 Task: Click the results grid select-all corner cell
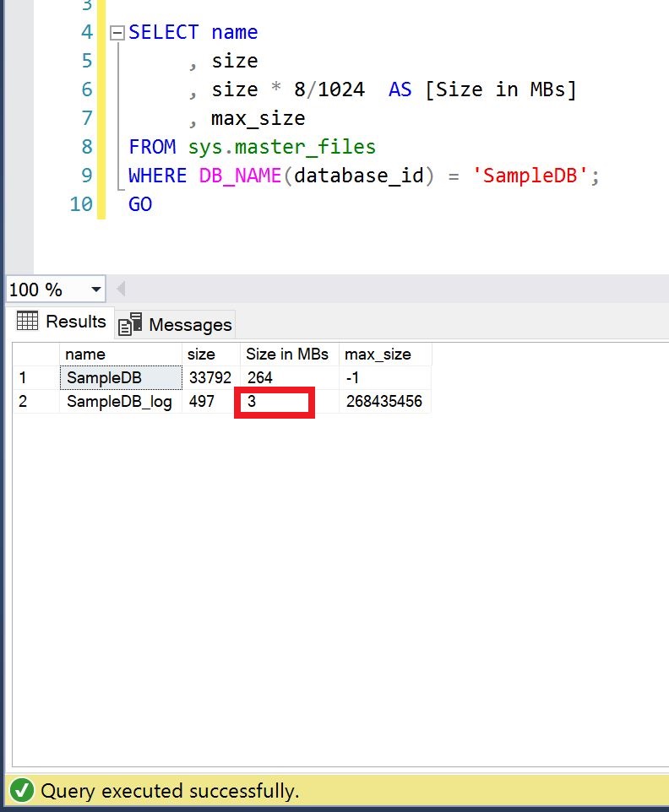click(x=35, y=355)
